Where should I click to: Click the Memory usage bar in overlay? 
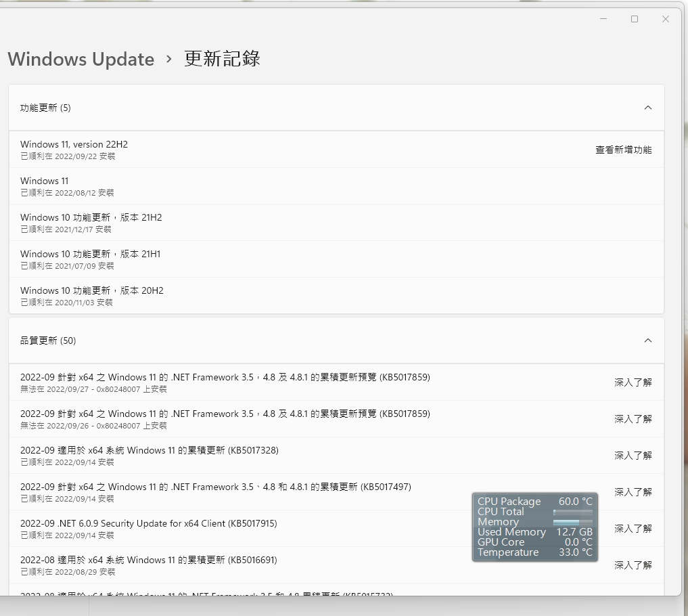tap(572, 522)
